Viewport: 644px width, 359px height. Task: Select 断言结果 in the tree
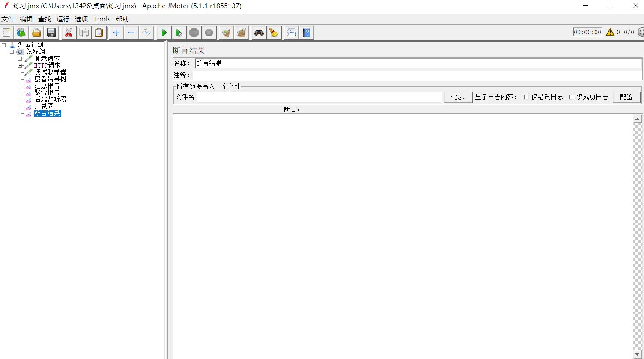pyautogui.click(x=47, y=113)
